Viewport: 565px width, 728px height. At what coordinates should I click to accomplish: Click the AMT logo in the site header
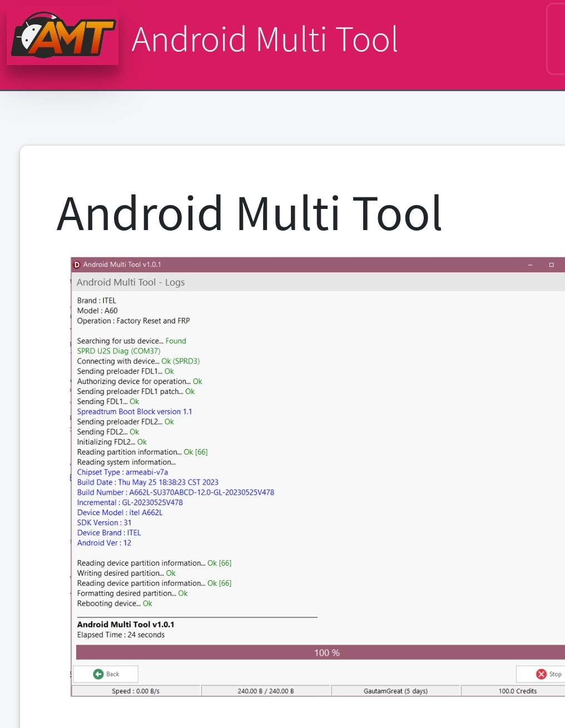click(63, 35)
